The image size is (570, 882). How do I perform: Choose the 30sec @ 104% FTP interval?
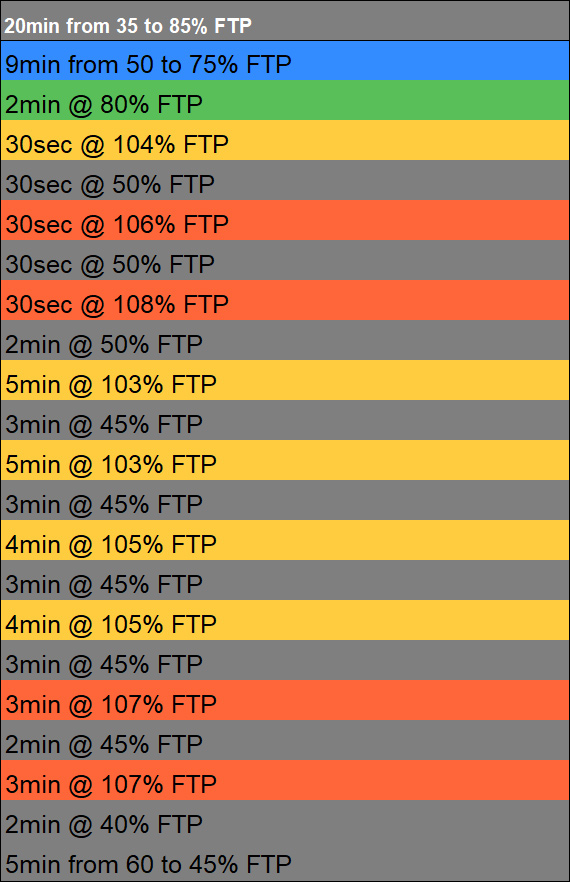[285, 140]
